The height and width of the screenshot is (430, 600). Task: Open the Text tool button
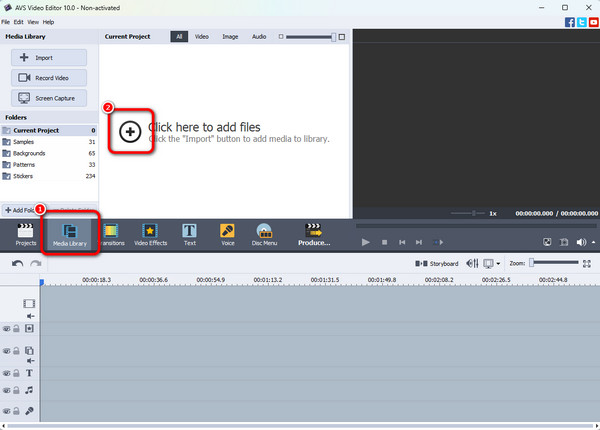click(x=189, y=235)
